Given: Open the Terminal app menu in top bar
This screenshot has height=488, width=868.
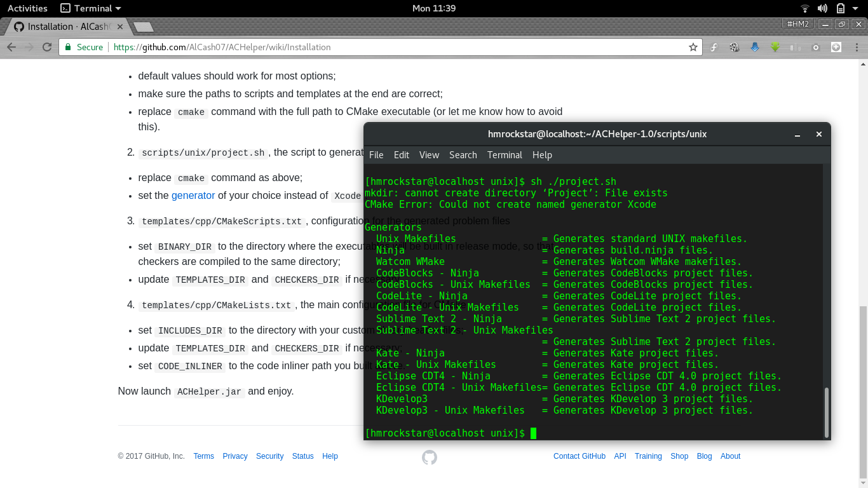Looking at the screenshot, I should [x=90, y=8].
